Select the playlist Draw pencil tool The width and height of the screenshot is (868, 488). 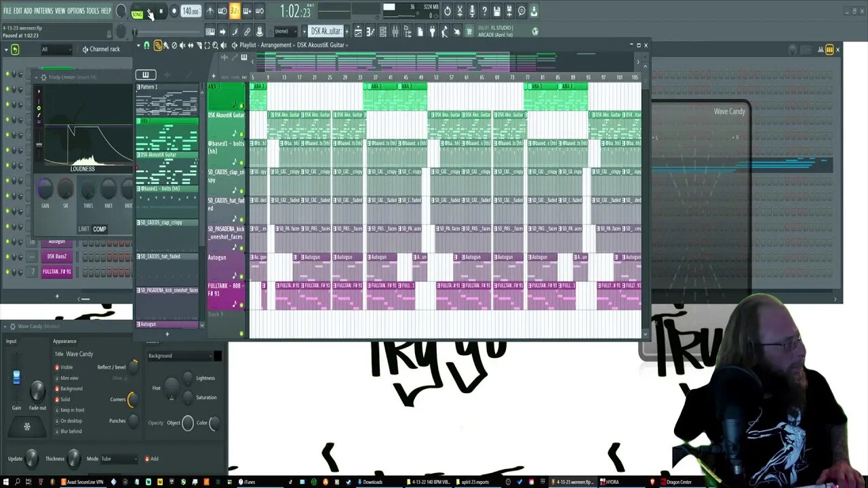click(x=158, y=45)
